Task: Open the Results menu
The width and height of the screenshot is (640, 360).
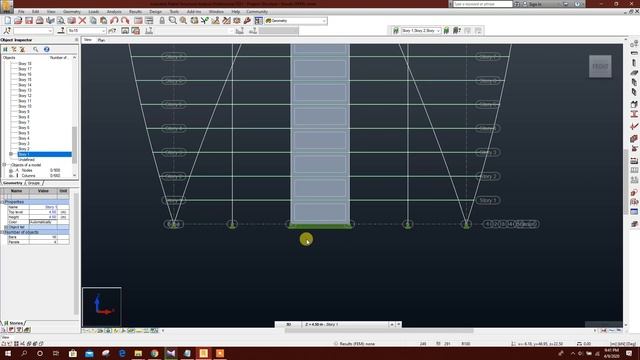Action: pyautogui.click(x=135, y=12)
